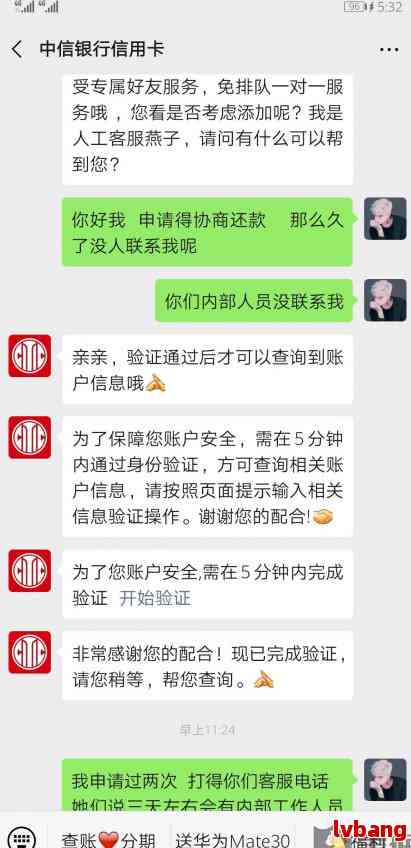Tap CITIC avatar beside 亲亲，验证通过后 message

pos(30,356)
